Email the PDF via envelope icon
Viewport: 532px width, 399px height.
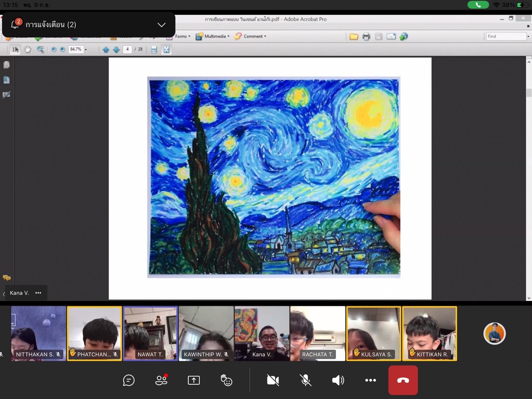click(x=391, y=36)
